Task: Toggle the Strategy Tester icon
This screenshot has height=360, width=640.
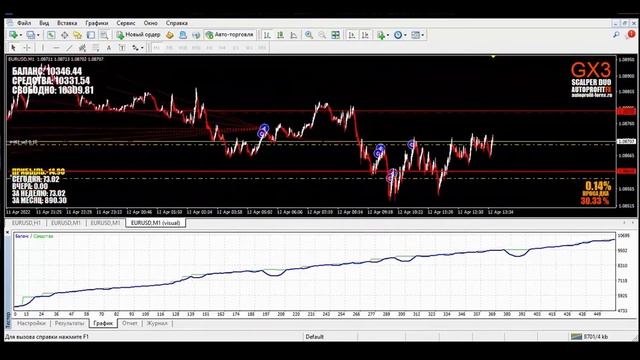Action: coord(104,35)
